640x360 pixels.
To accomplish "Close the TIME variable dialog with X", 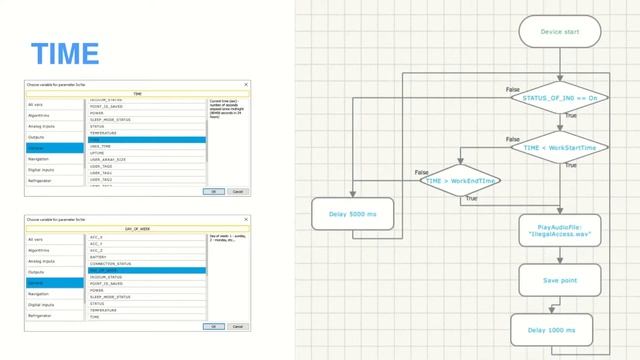I will [x=246, y=84].
